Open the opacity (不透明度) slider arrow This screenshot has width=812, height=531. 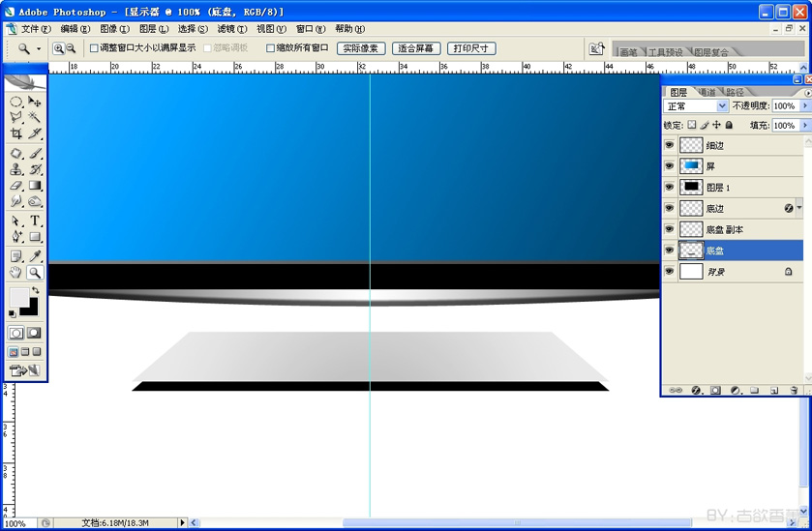point(805,105)
